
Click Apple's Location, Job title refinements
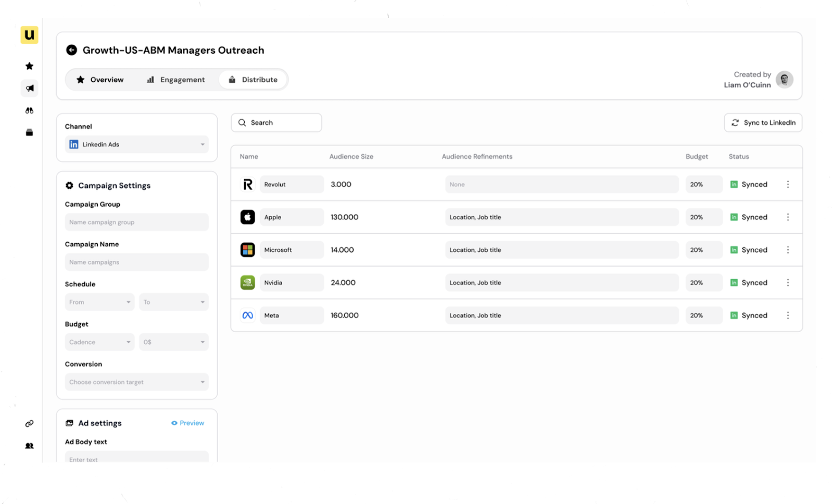[x=562, y=217]
